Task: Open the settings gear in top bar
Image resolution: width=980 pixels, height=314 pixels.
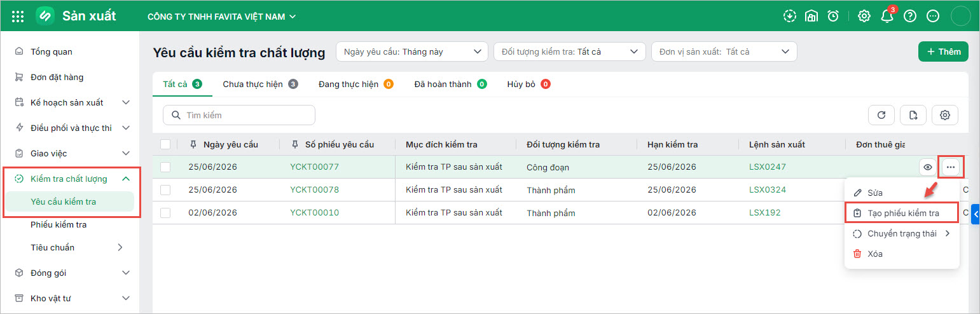Action: click(864, 17)
